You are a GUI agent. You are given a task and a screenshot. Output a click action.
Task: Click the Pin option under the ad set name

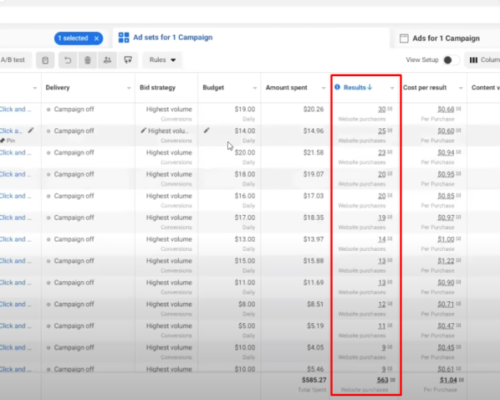coord(8,141)
